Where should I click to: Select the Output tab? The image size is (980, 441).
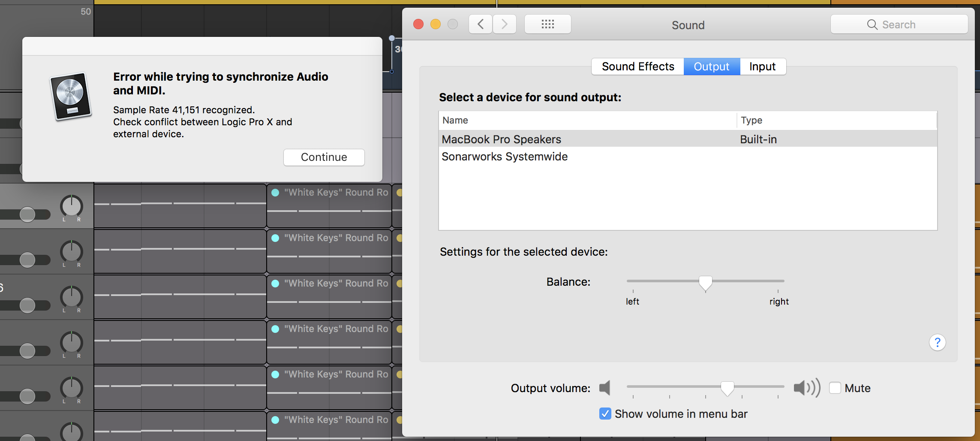coord(711,66)
